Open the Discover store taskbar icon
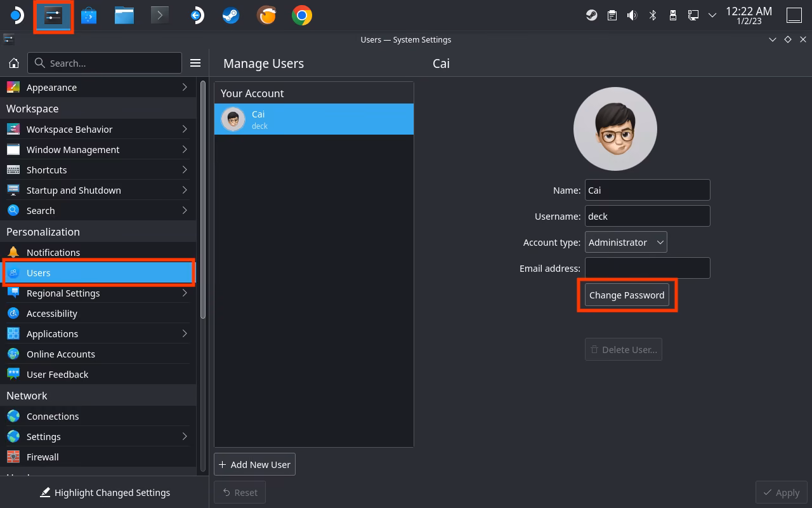This screenshot has width=812, height=508. [x=89, y=15]
